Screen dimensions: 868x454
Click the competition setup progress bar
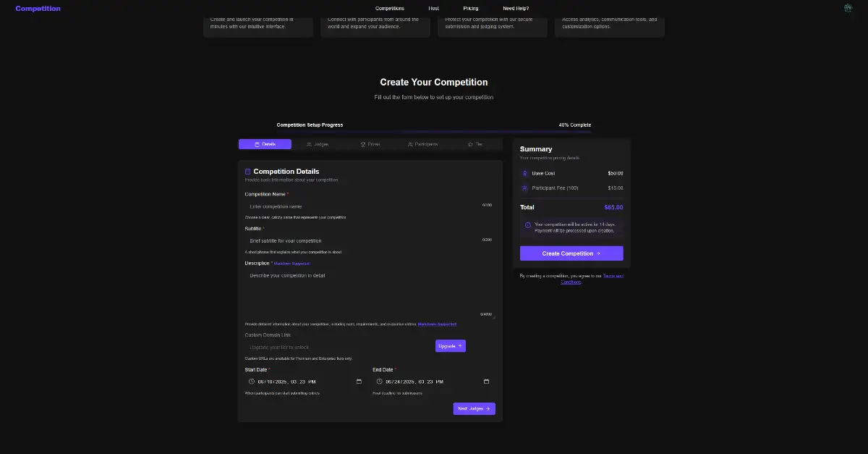click(x=434, y=132)
